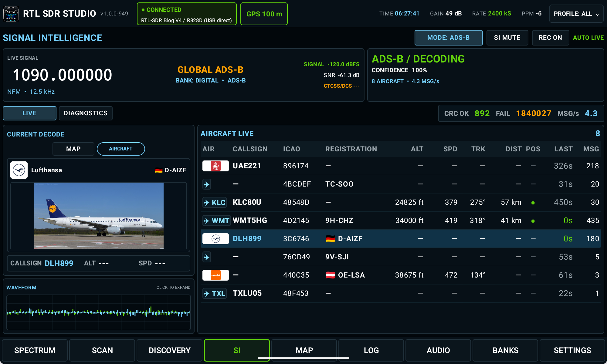Image resolution: width=607 pixels, height=364 pixels.
Task: Open the SETTINGS tab
Action: pyautogui.click(x=572, y=350)
